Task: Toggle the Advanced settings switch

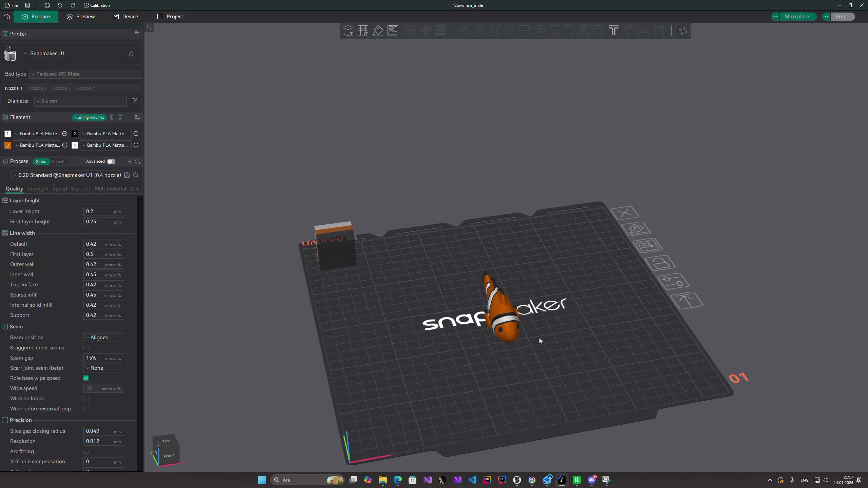Action: pyautogui.click(x=111, y=162)
